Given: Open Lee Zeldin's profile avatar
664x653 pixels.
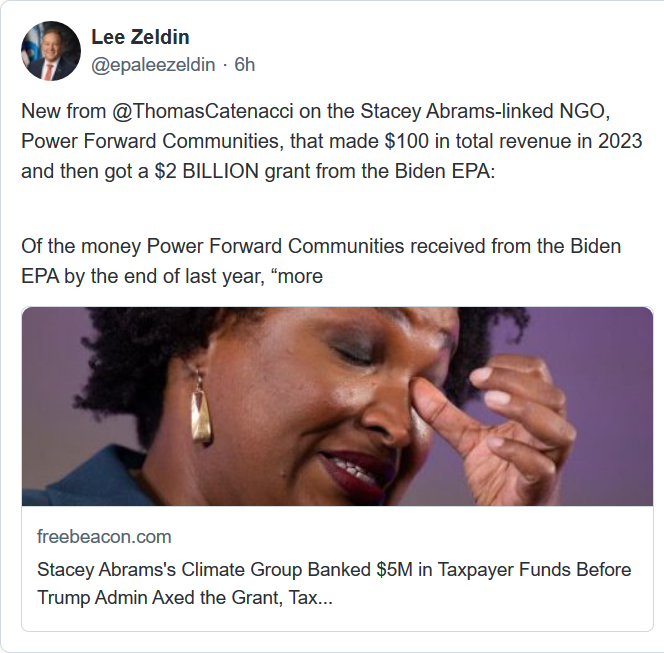Looking at the screenshot, I should (51, 51).
